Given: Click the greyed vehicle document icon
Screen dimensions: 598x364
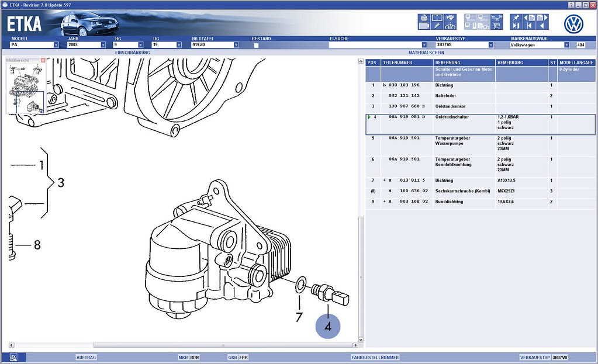Looking at the screenshot, I should [483, 26].
